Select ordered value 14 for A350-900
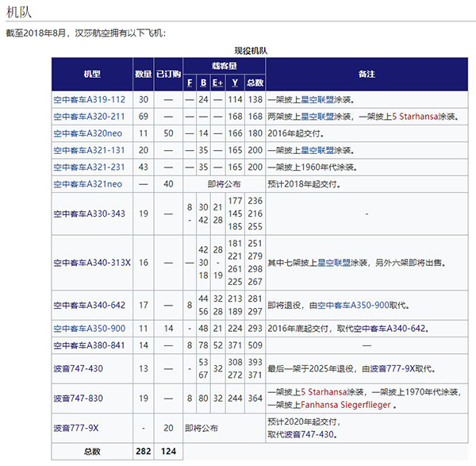Viewport: 476px width, 466px height. pyautogui.click(x=168, y=329)
